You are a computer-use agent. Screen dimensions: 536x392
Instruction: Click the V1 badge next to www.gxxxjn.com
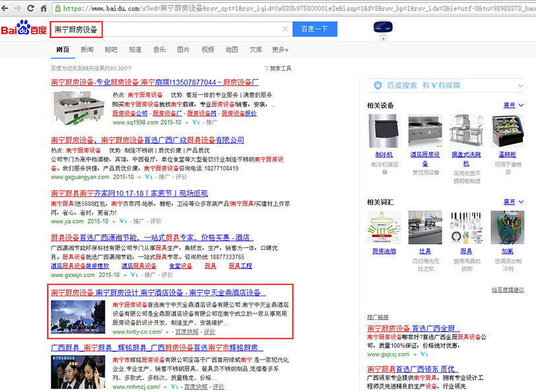coord(134,275)
